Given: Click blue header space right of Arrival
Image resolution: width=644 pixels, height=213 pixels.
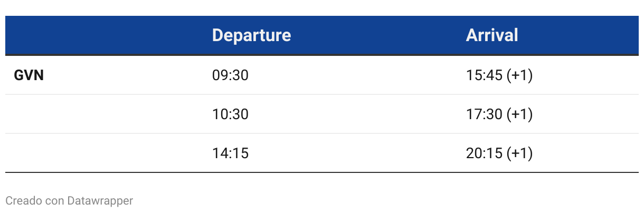Looking at the screenshot, I should pos(579,35).
